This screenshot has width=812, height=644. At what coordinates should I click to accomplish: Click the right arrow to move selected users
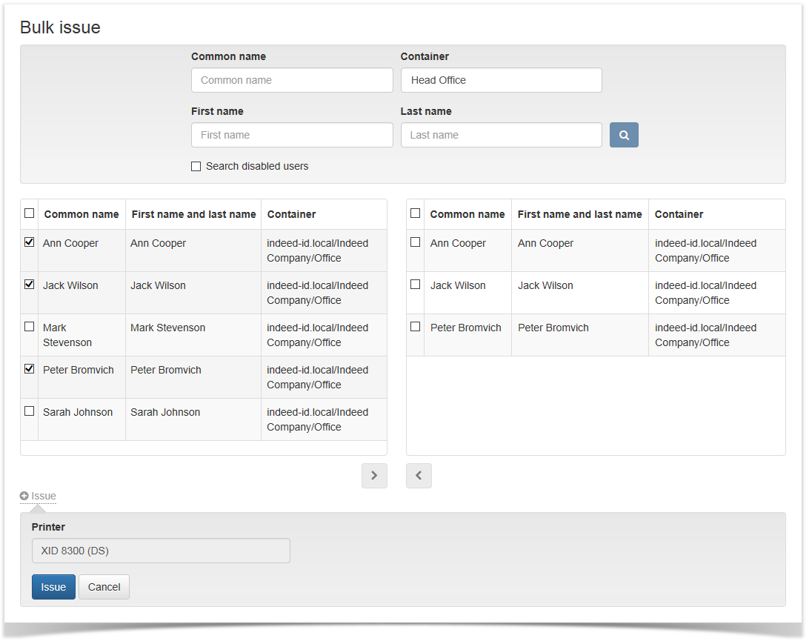tap(374, 475)
